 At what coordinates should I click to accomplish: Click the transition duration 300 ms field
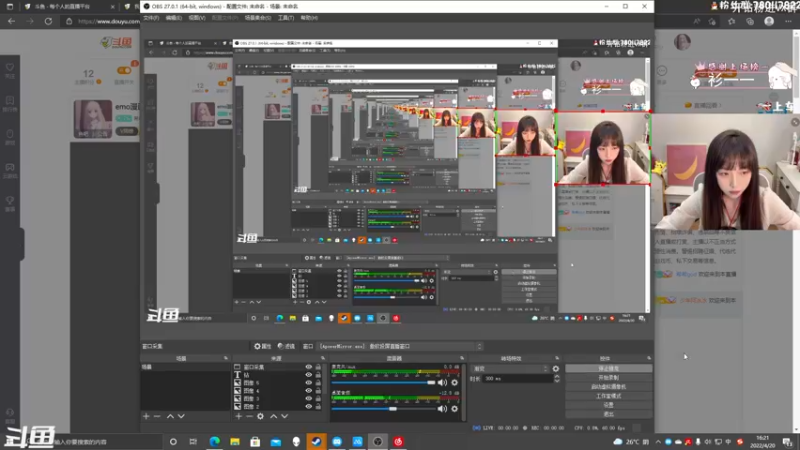518,379
